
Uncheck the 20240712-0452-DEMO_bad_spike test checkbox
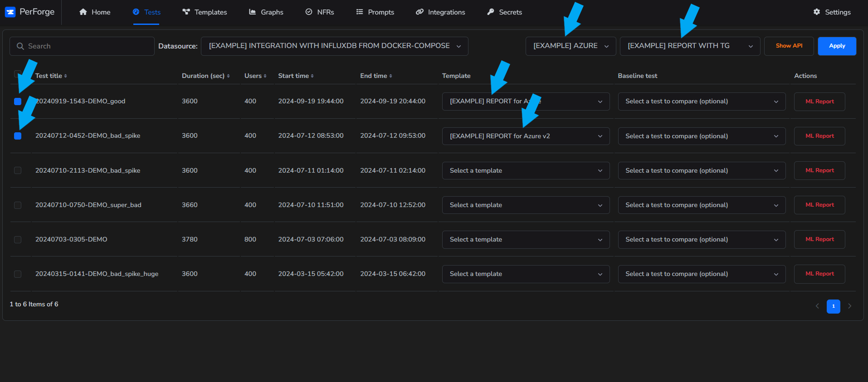click(x=18, y=136)
